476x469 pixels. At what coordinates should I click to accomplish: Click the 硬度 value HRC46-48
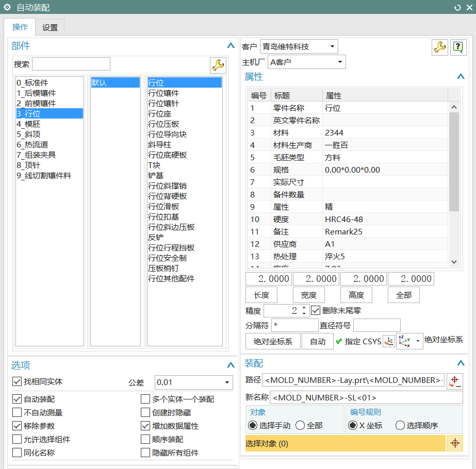coord(385,220)
